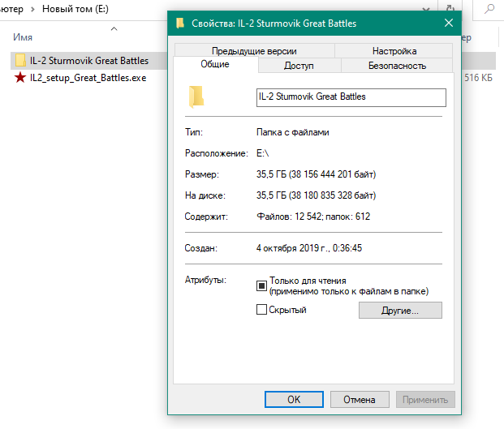
Task: Sort by the Имя column header
Action: (23, 37)
